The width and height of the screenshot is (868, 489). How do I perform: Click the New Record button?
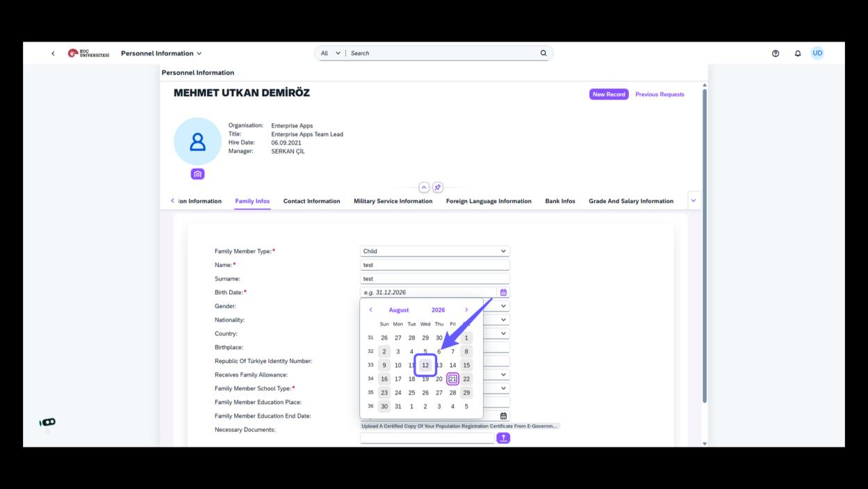point(609,95)
